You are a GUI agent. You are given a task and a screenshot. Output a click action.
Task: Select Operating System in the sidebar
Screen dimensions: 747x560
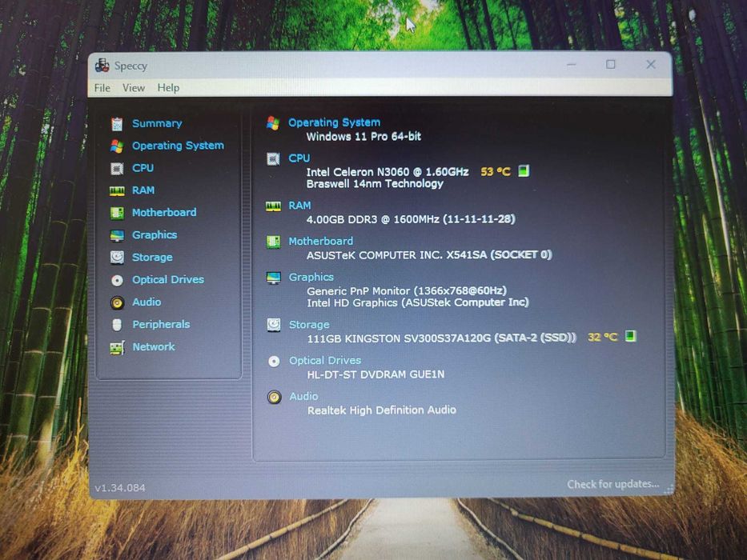pyautogui.click(x=178, y=146)
